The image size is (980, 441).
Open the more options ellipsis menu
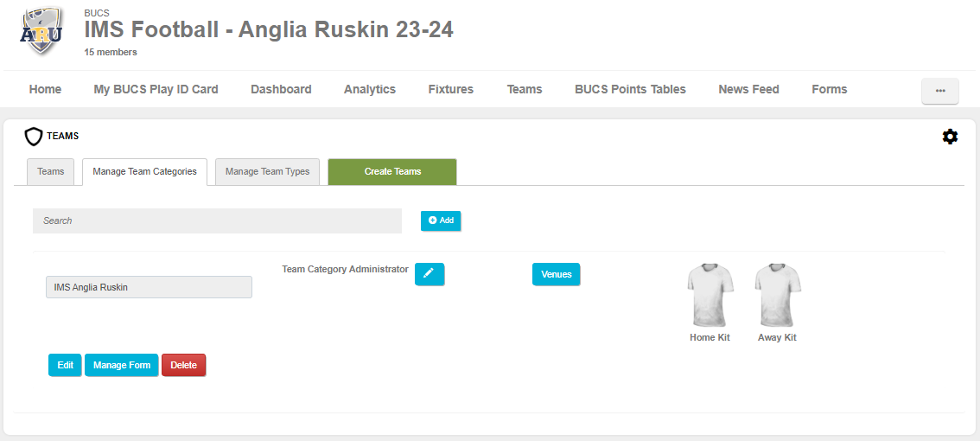(x=940, y=91)
